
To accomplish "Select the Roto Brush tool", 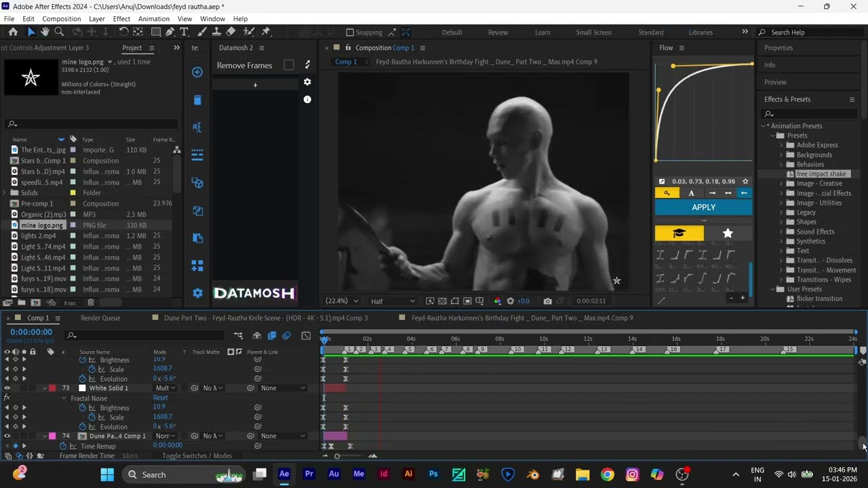I will pyautogui.click(x=248, y=32).
